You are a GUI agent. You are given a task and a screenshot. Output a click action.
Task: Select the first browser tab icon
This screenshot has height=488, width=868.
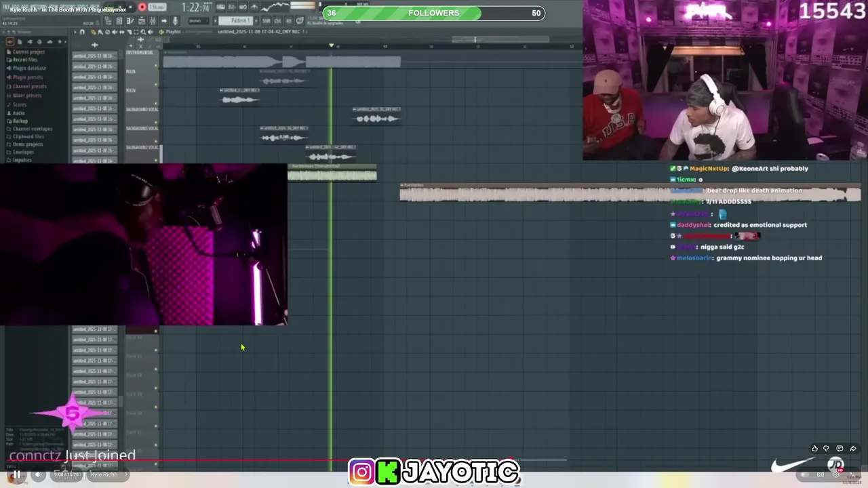(10, 41)
